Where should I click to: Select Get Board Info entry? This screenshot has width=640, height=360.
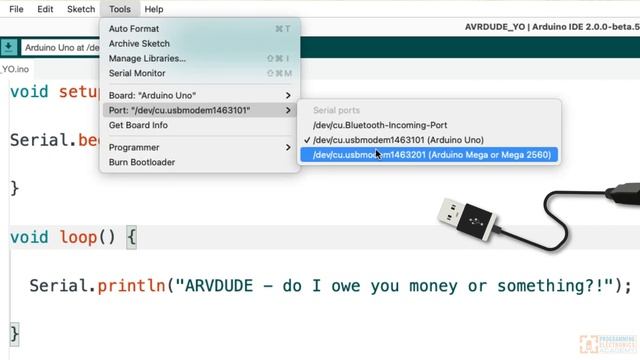200,125
